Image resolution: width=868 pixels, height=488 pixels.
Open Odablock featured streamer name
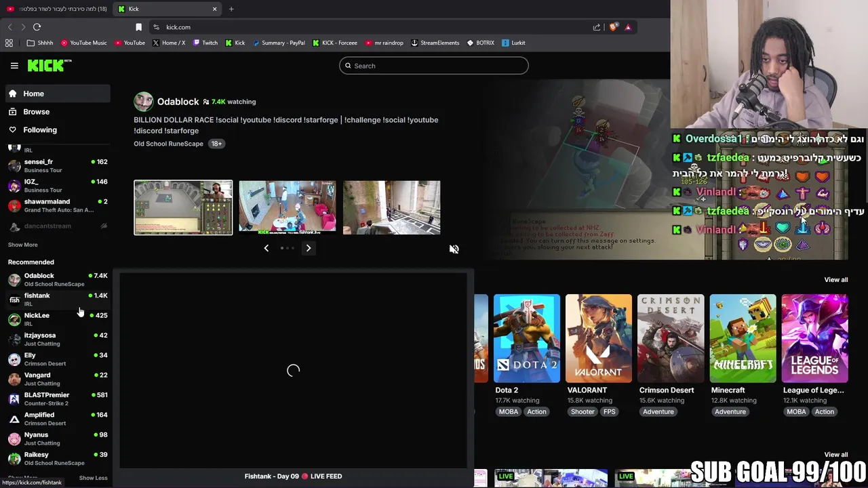178,102
